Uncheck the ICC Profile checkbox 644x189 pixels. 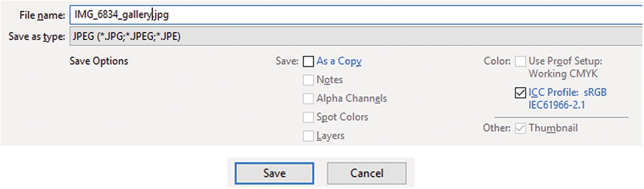tap(520, 93)
